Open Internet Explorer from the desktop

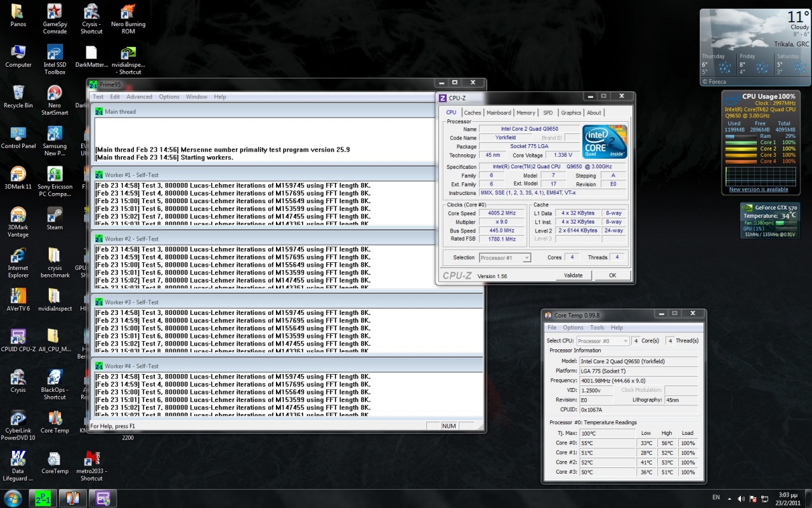(18, 262)
